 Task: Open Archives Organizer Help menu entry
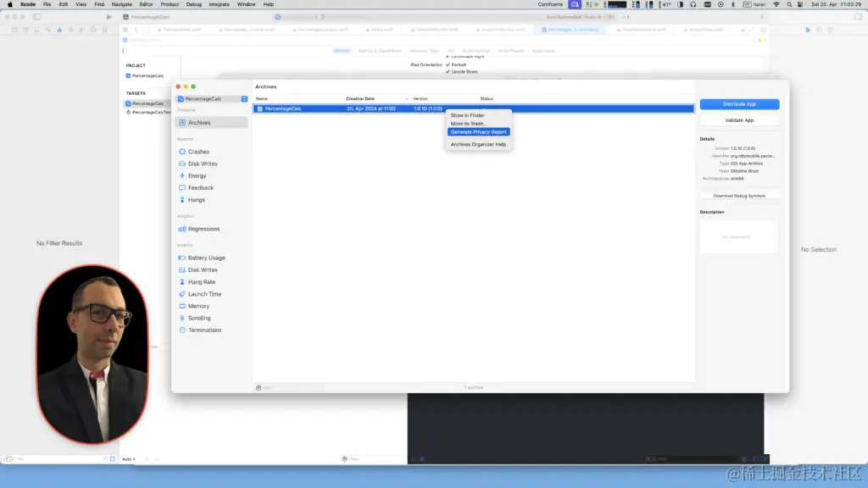tap(478, 144)
